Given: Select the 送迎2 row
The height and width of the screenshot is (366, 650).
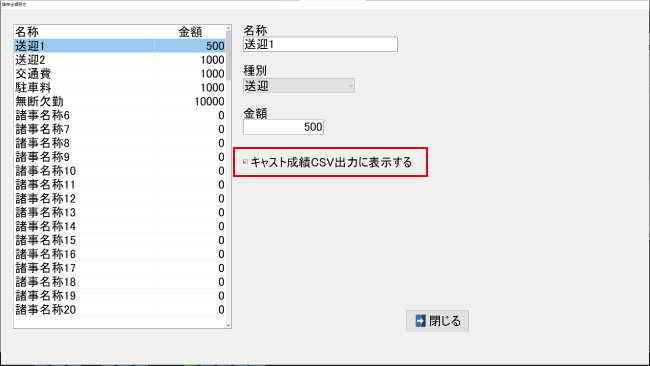Looking at the screenshot, I should (120, 60).
